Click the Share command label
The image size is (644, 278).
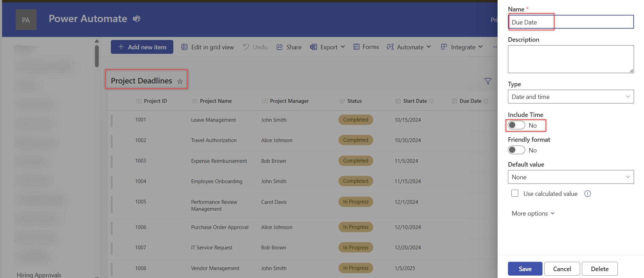[294, 47]
